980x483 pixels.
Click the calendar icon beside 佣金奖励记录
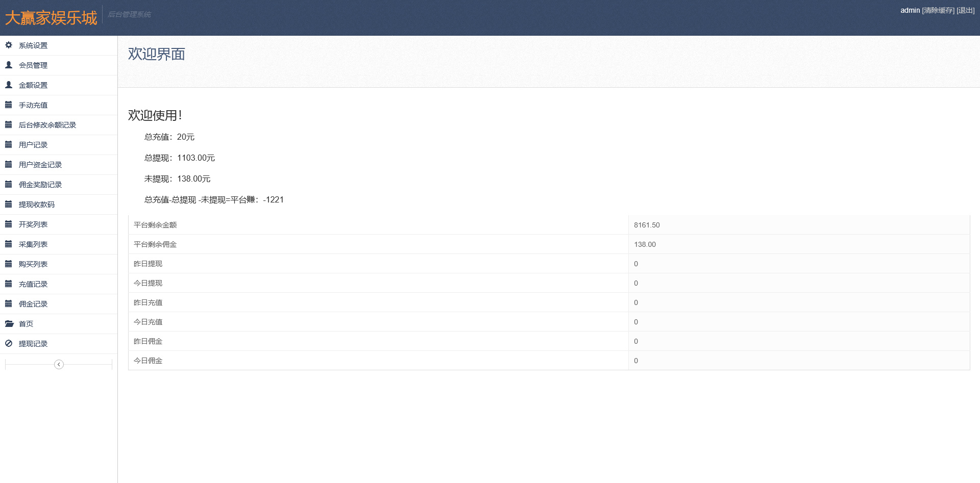point(9,185)
